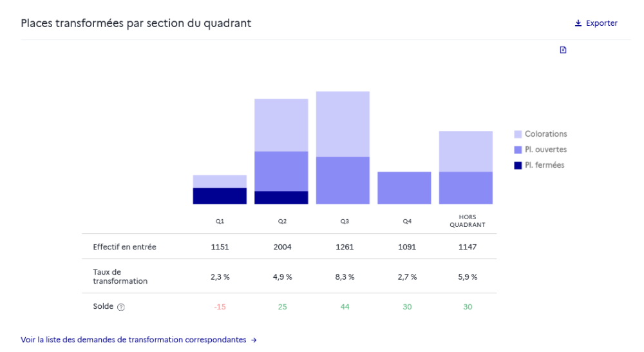644x352 pixels.
Task: Click the Pl. ouvertes legend swatch
Action: coord(518,150)
